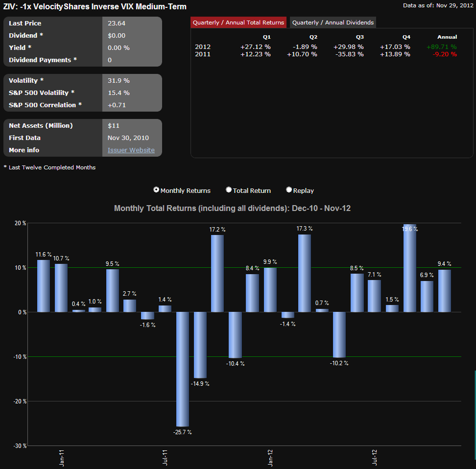476x469 pixels.
Task: Click the 2012 Q3 value +29.98 %
Action: [349, 47]
